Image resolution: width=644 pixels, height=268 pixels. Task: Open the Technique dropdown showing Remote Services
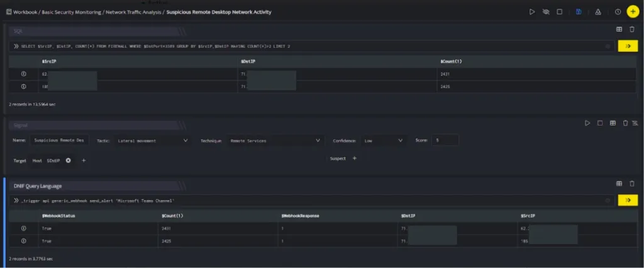tap(275, 140)
